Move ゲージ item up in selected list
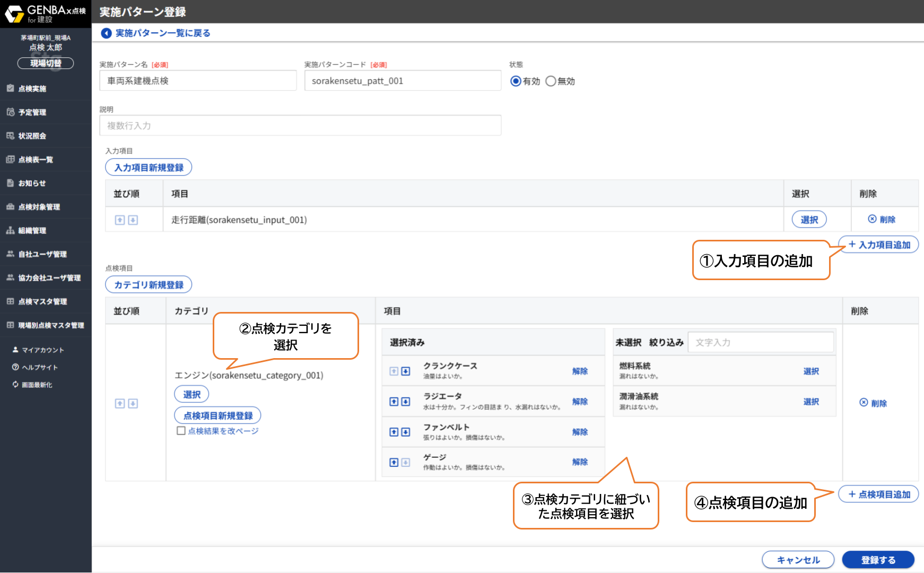This screenshot has height=573, width=924. (x=394, y=463)
